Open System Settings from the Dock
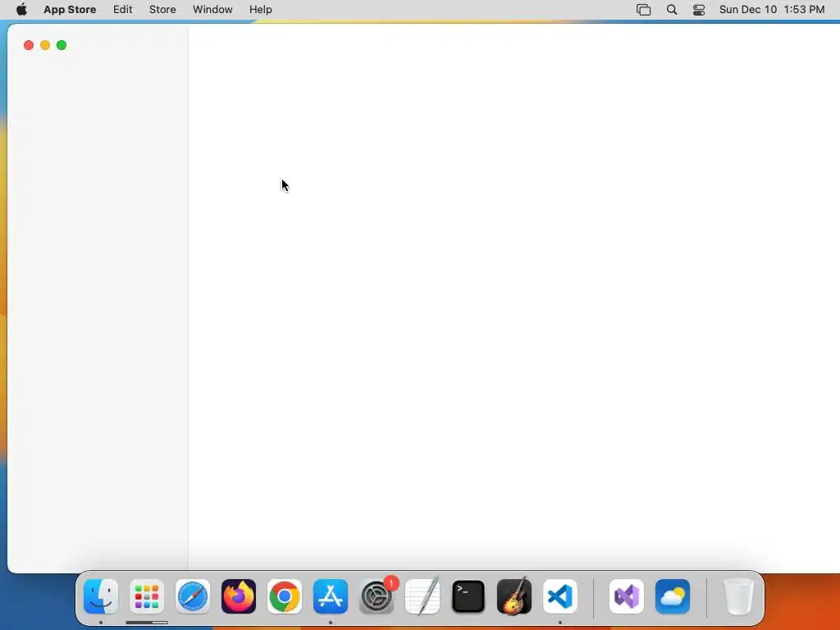 click(377, 596)
